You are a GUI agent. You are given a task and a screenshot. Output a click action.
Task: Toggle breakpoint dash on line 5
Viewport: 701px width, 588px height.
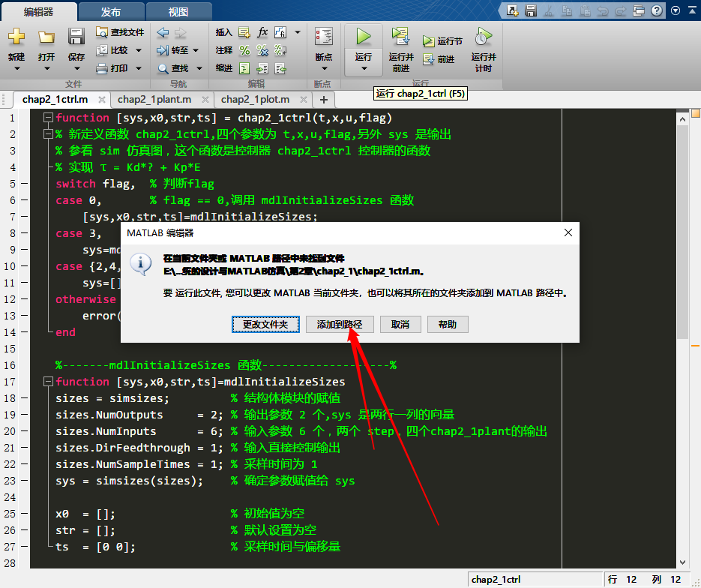point(25,183)
